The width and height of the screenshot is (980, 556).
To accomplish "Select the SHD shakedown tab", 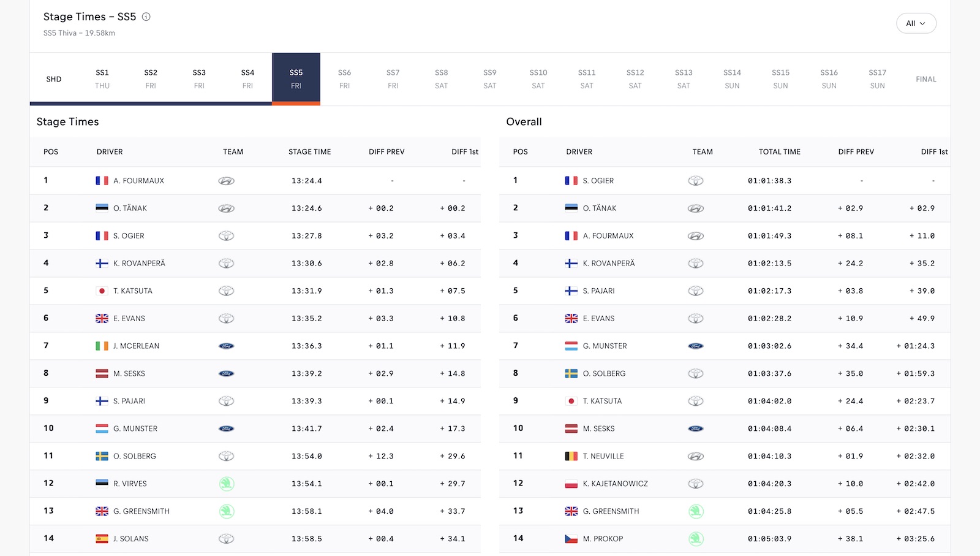I will click(54, 79).
